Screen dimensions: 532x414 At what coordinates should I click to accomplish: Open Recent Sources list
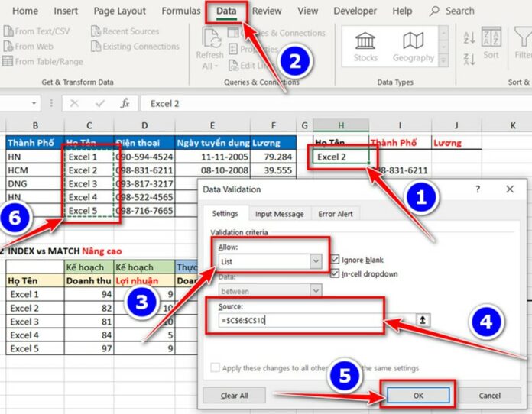[x=125, y=31]
